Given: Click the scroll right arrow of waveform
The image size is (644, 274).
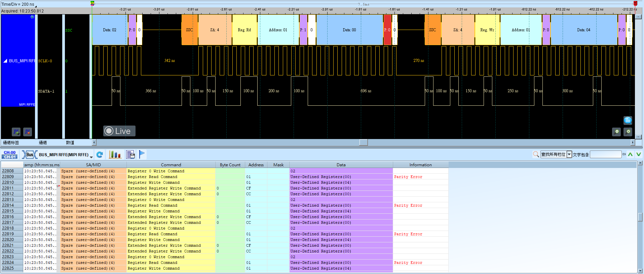Looking at the screenshot, I should point(633,142).
